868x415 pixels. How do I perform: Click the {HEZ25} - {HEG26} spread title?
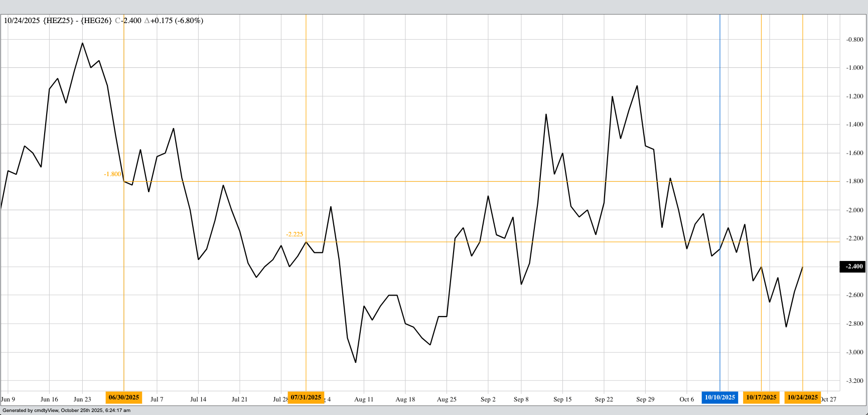click(77, 21)
